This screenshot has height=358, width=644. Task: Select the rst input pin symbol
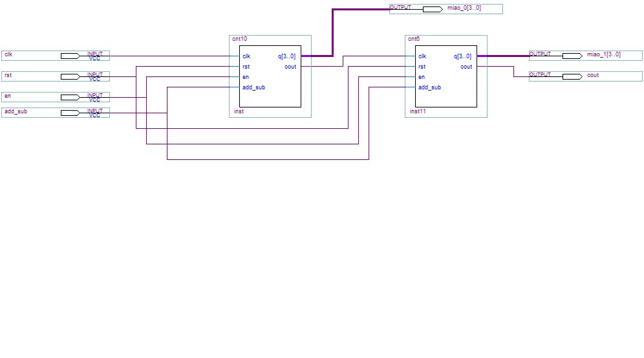click(56, 76)
